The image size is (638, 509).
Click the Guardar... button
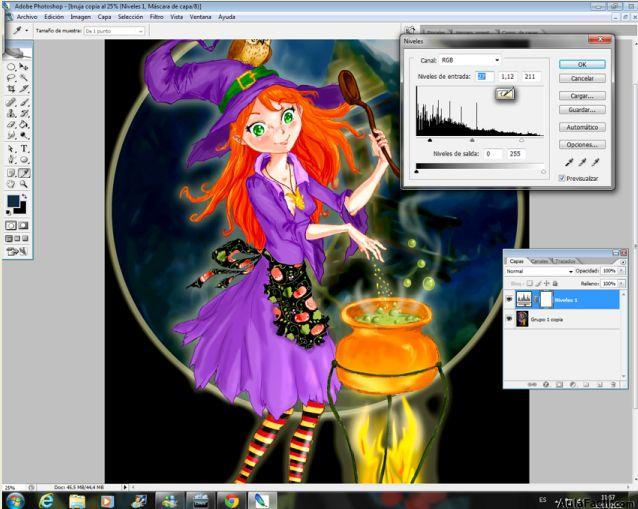click(x=582, y=110)
